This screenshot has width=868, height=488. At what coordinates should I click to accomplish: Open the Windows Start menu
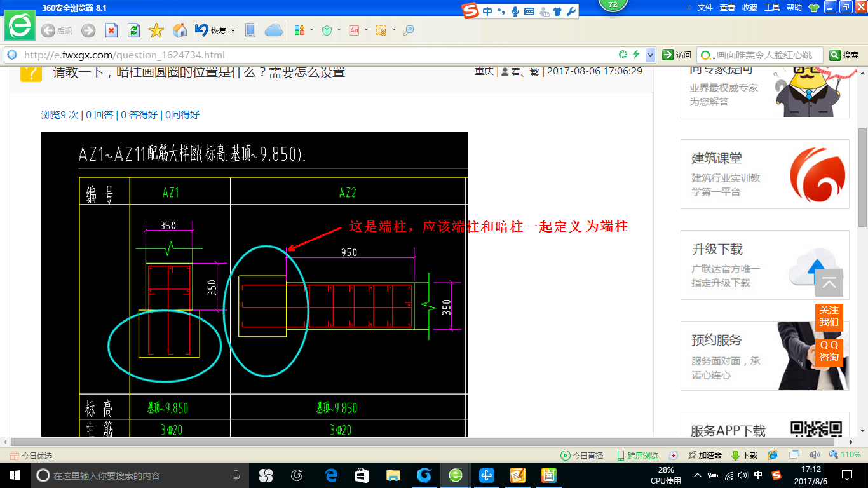coord(15,475)
